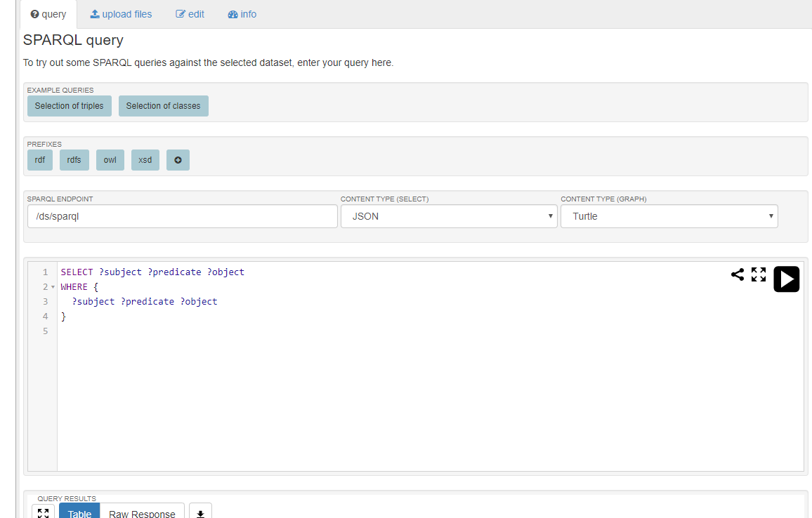Load the Selection of classes example
This screenshot has width=812, height=518.
[x=163, y=106]
